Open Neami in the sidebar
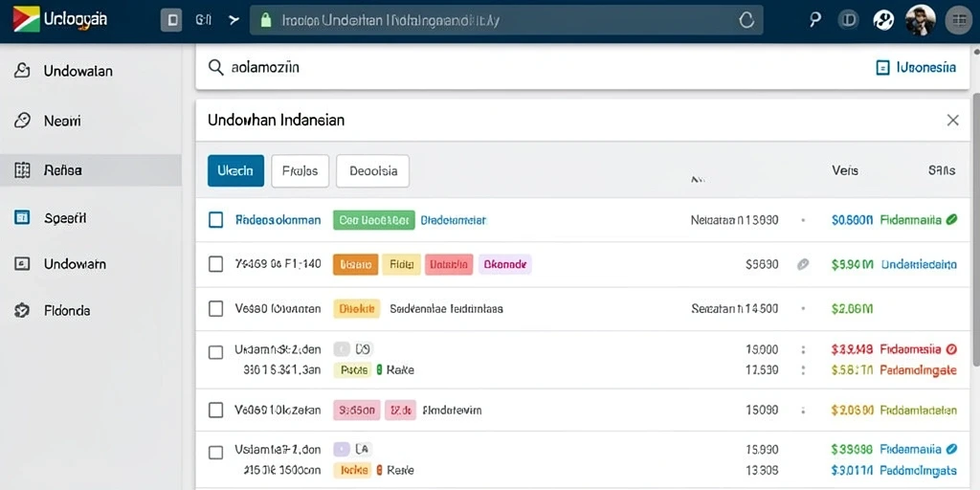This screenshot has height=490, width=980. pyautogui.click(x=91, y=121)
